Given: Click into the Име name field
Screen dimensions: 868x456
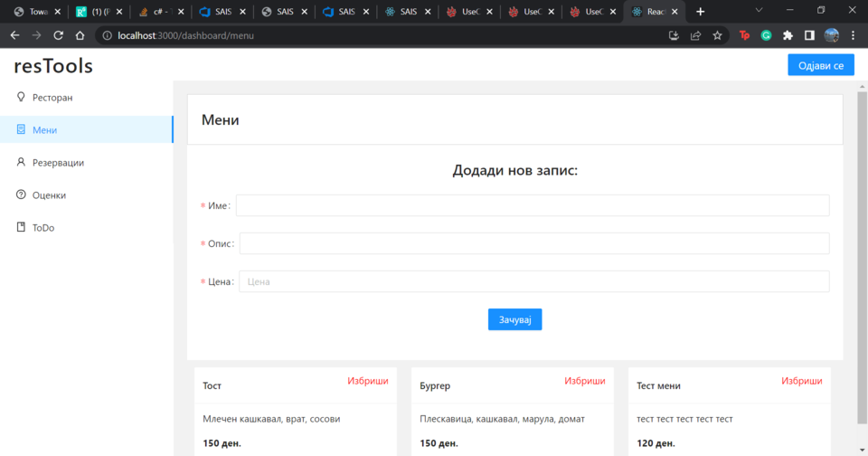Looking at the screenshot, I should pos(532,205).
